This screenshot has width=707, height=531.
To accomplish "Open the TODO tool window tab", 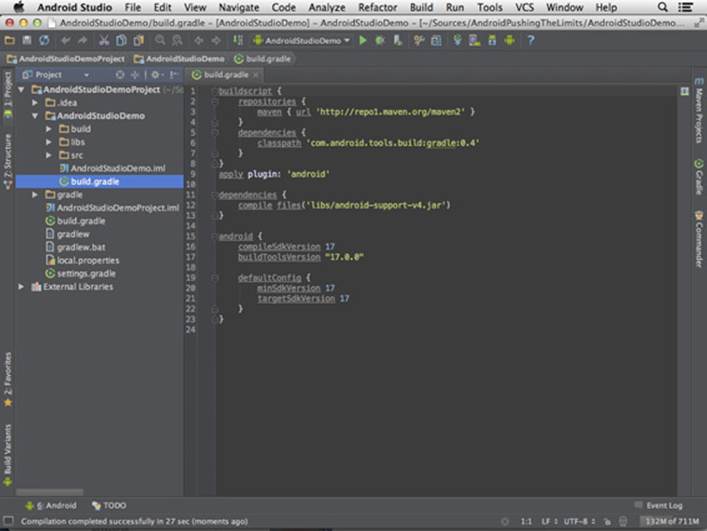I will point(109,506).
